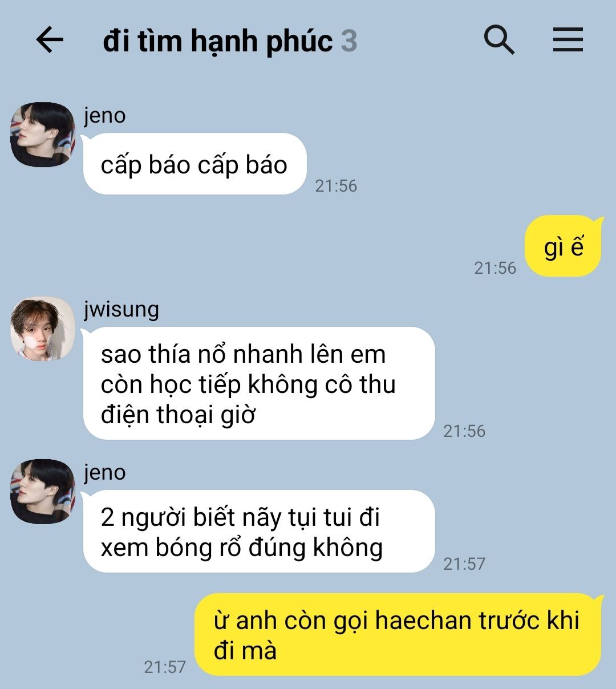Tap the "jwisung" sender name
The image size is (616, 689).
pyautogui.click(x=121, y=310)
